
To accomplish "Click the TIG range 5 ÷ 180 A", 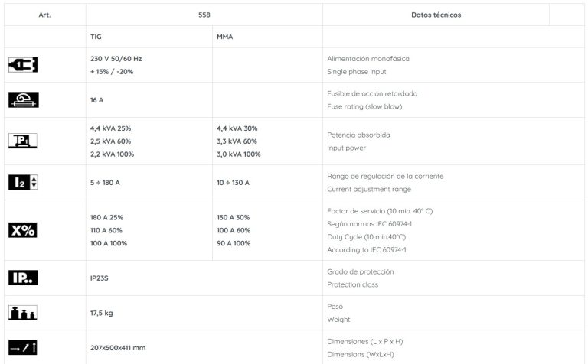I will click(106, 183).
